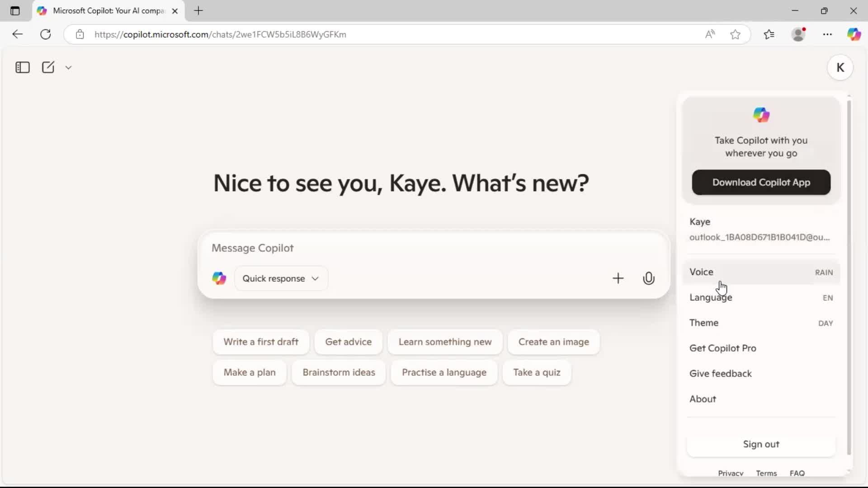Close the Microsoft Copilot tab
868x488 pixels.
(175, 11)
